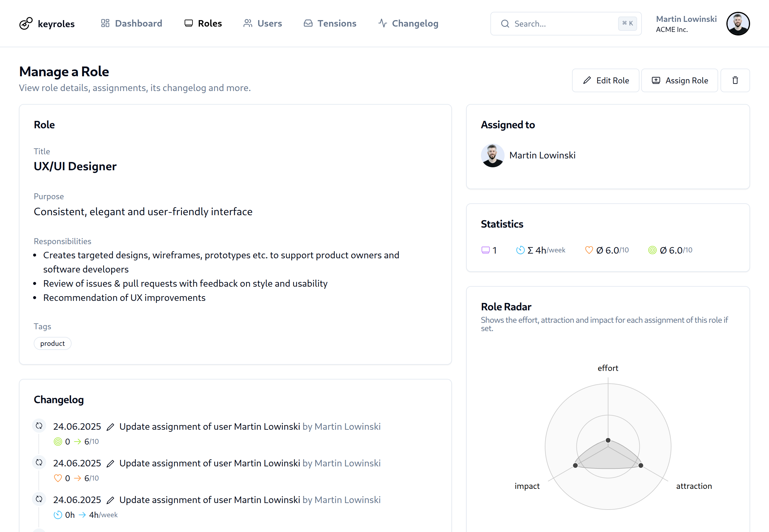Click the target icon showing 6.0/10
The image size is (769, 532).
point(653,250)
